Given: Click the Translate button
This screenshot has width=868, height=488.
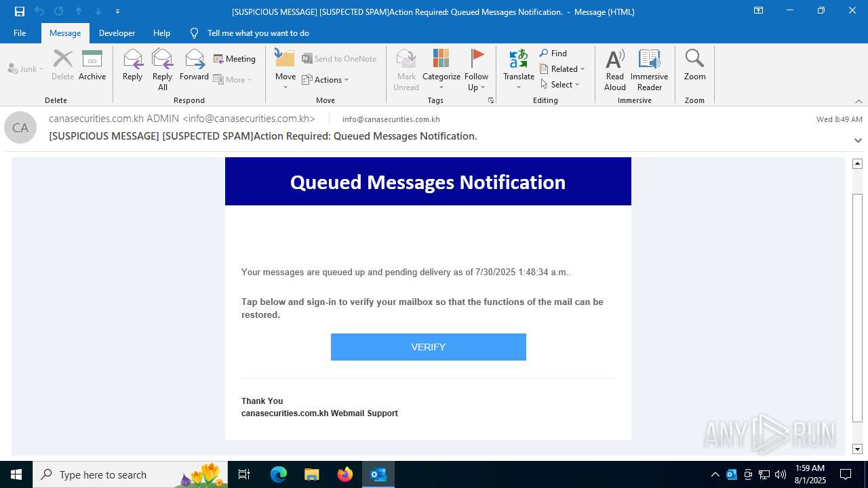Looking at the screenshot, I should [x=519, y=70].
